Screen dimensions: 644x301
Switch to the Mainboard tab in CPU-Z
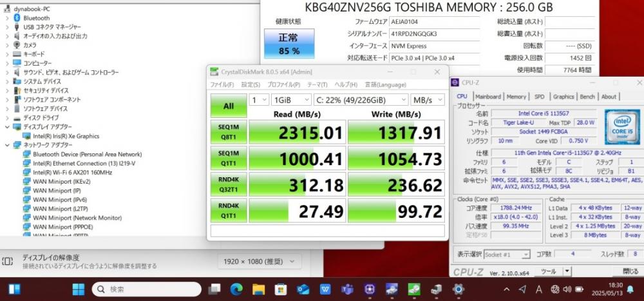[488, 97]
